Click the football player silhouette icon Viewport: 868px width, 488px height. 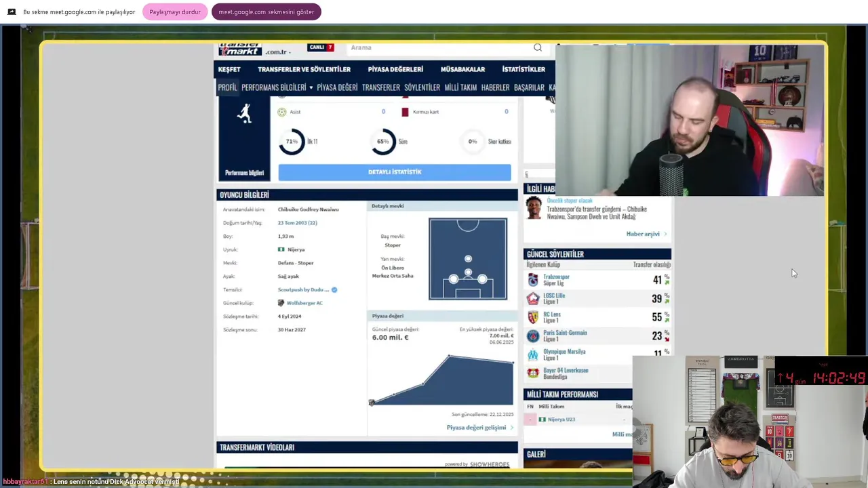245,113
